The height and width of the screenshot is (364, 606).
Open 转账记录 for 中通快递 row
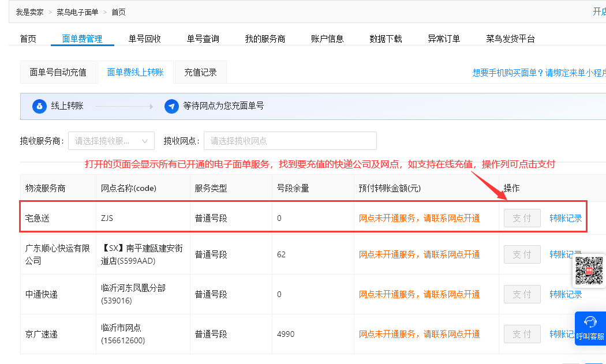[566, 294]
